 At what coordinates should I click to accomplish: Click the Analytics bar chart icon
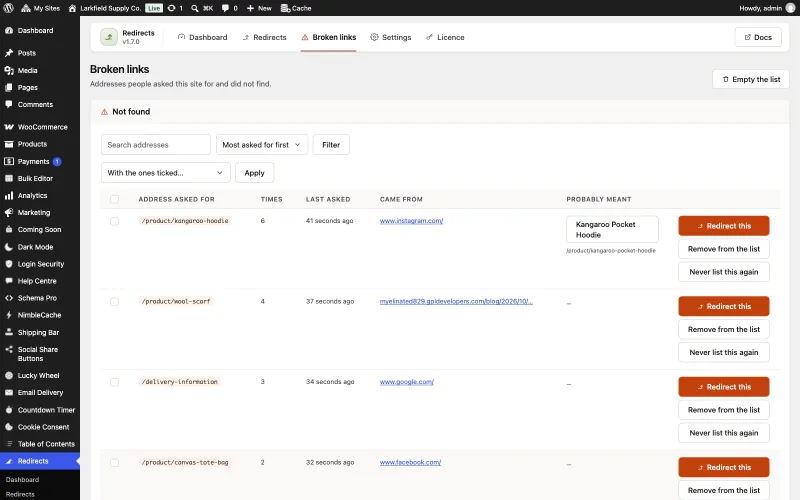(x=9, y=195)
